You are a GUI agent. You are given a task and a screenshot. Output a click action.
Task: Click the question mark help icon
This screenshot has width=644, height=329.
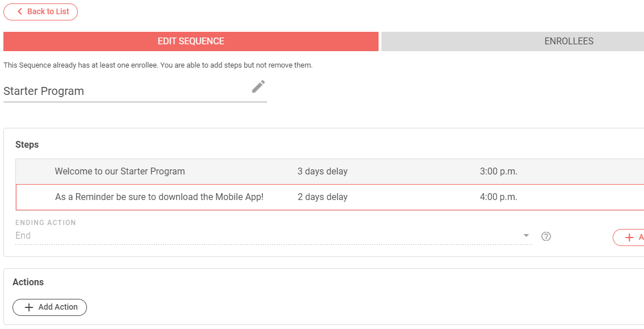(546, 237)
